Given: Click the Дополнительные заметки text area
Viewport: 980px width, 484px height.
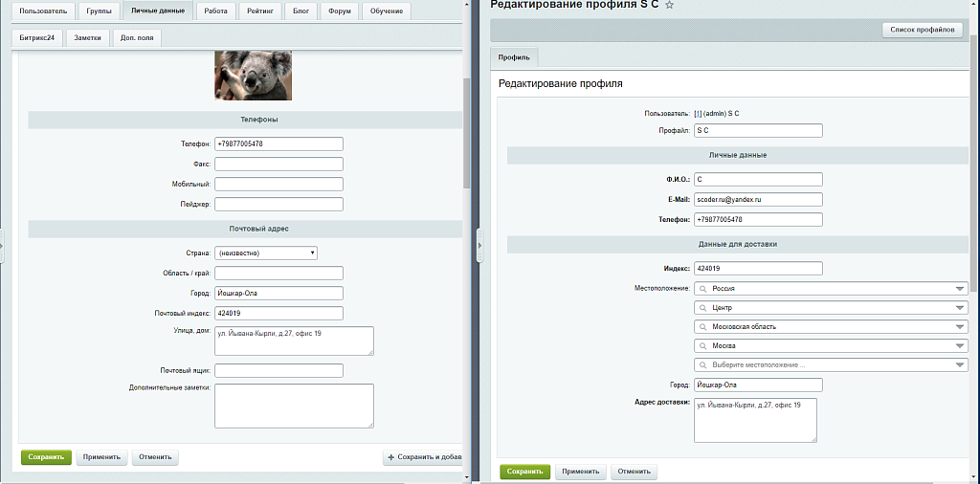Looking at the screenshot, I should (x=294, y=406).
